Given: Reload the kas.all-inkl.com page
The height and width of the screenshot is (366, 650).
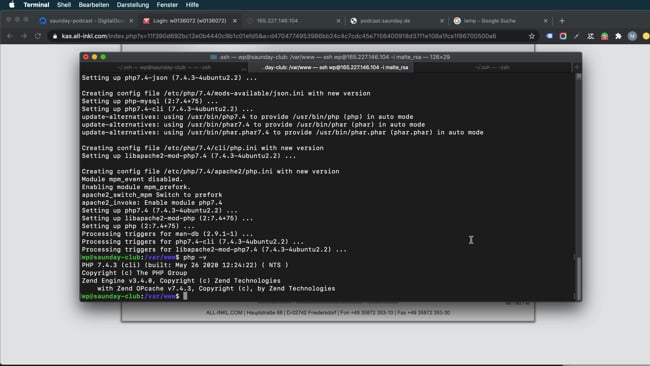Looking at the screenshot, I should click(x=38, y=36).
